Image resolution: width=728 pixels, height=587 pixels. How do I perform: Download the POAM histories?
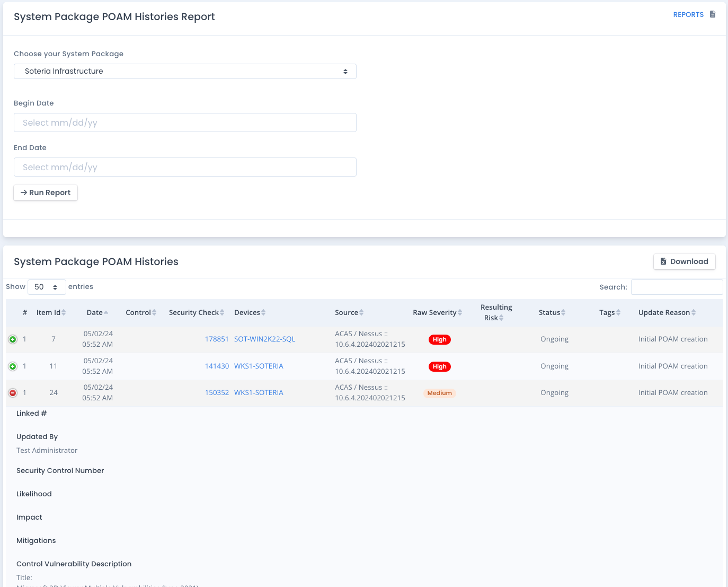tap(684, 261)
